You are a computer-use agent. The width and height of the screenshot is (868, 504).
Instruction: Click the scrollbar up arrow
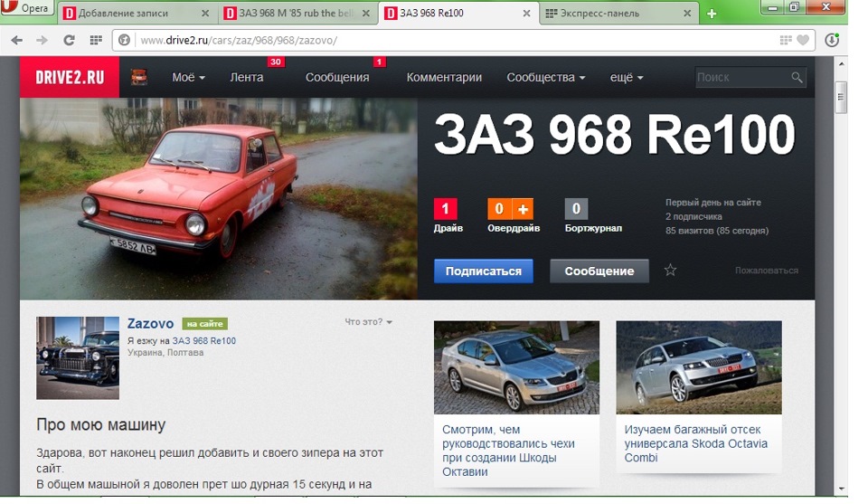(x=842, y=63)
